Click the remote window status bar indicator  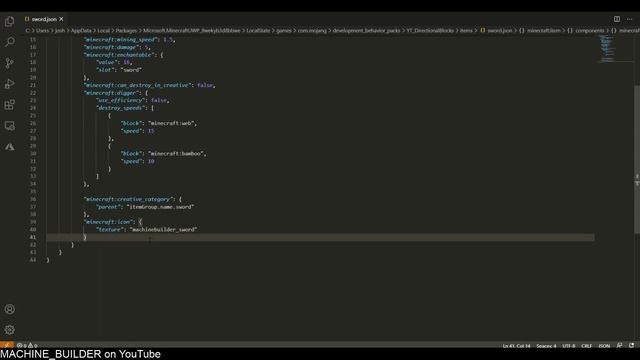(7, 345)
